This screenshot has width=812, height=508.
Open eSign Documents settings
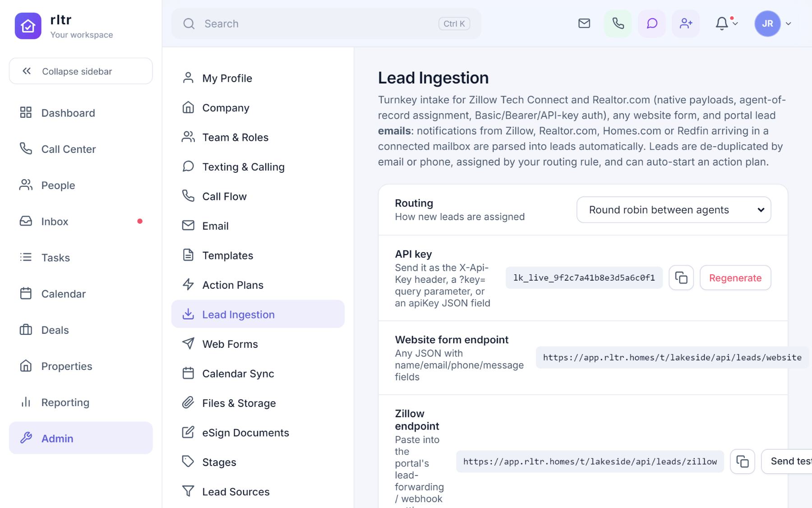coord(258,433)
